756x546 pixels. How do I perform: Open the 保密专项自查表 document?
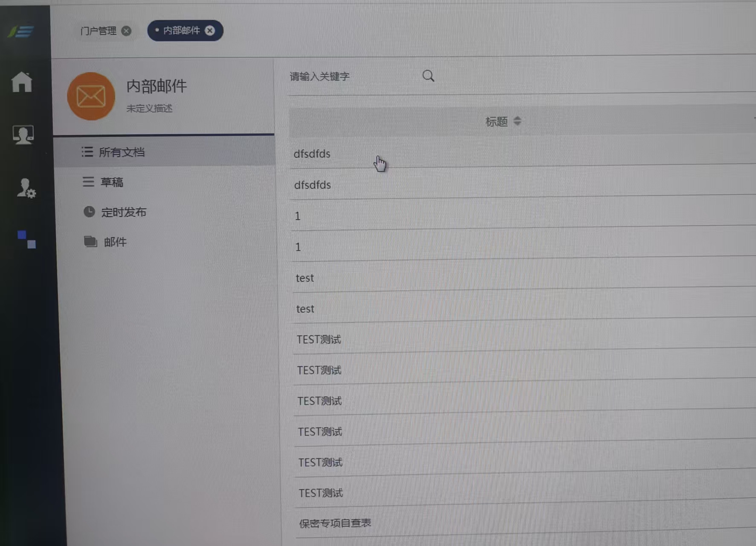click(335, 523)
